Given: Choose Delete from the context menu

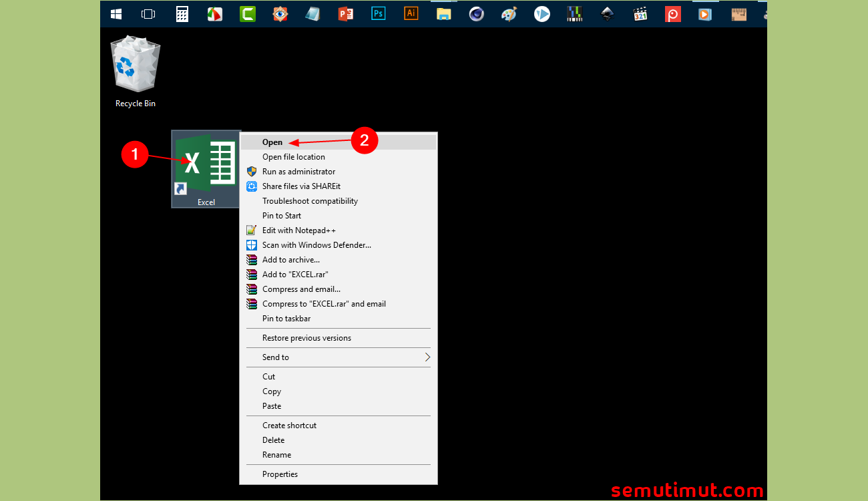Looking at the screenshot, I should (339, 440).
